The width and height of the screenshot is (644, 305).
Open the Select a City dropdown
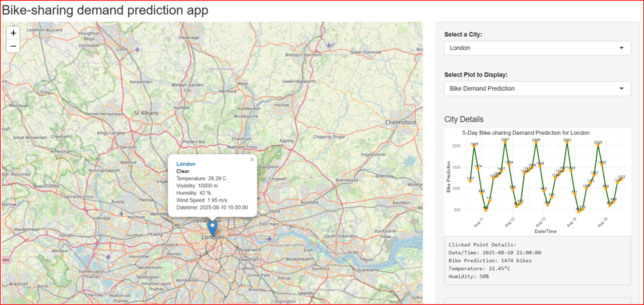tap(537, 48)
